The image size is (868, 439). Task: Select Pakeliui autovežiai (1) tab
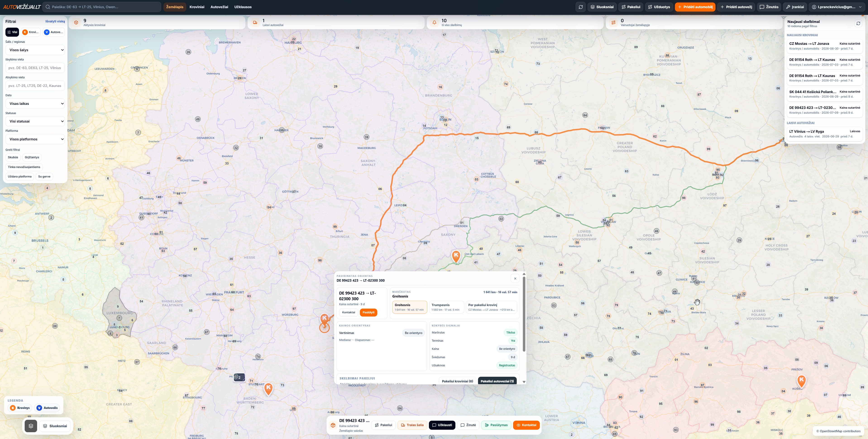pos(497,381)
